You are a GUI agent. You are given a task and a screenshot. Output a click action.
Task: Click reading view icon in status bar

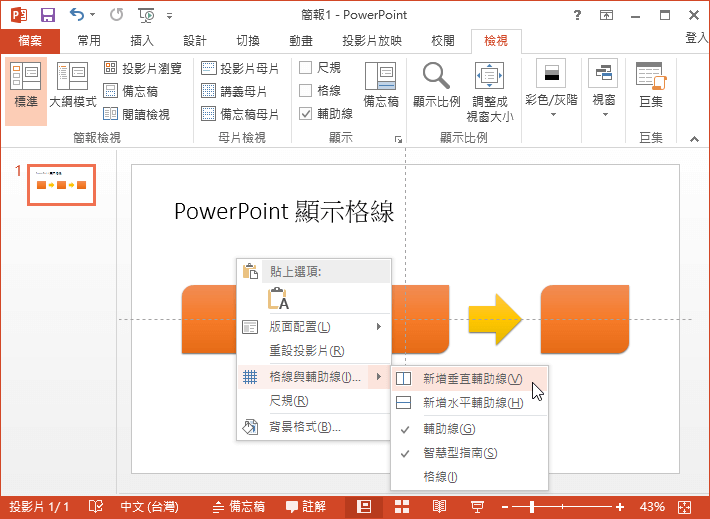pos(439,507)
